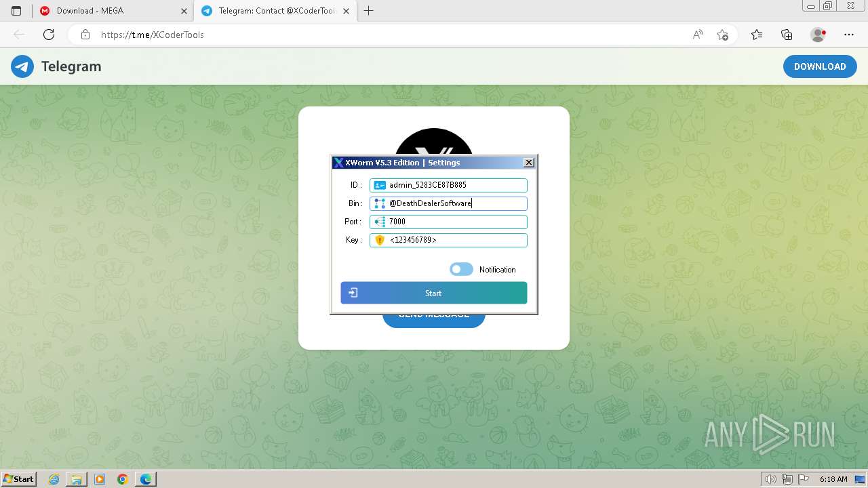Open the network tray icon
The height and width of the screenshot is (488, 868).
tap(787, 479)
